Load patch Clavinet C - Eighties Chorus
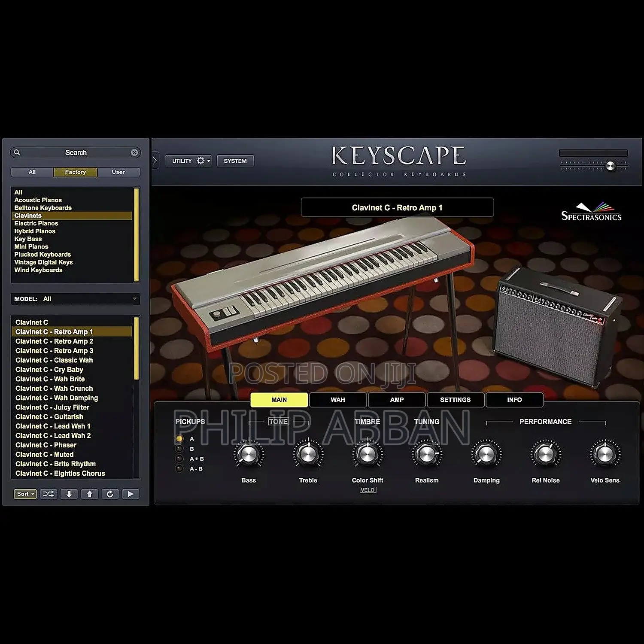The height and width of the screenshot is (644, 644). pos(72,474)
